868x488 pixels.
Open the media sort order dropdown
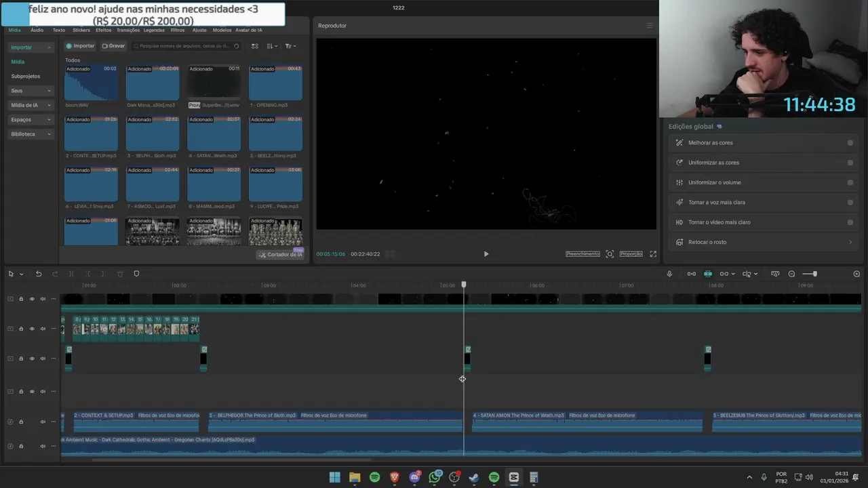272,46
